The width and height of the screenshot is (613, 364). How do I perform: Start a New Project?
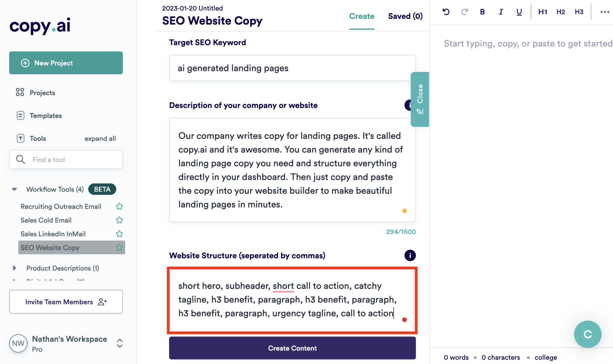coord(66,63)
